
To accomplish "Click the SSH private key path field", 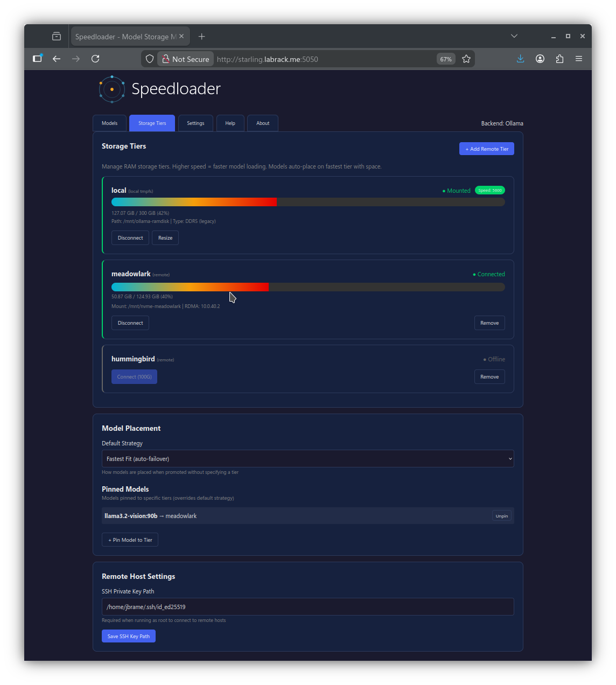I will pos(307,606).
